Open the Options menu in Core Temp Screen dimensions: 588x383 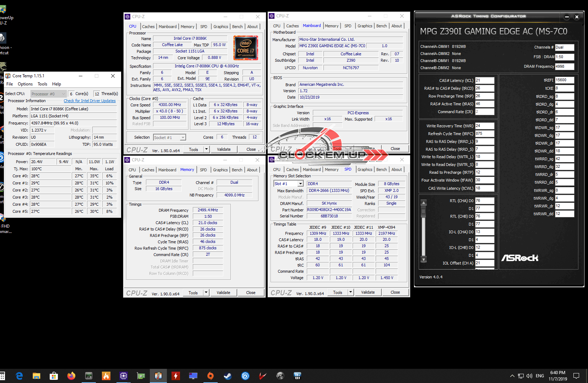[x=25, y=84]
